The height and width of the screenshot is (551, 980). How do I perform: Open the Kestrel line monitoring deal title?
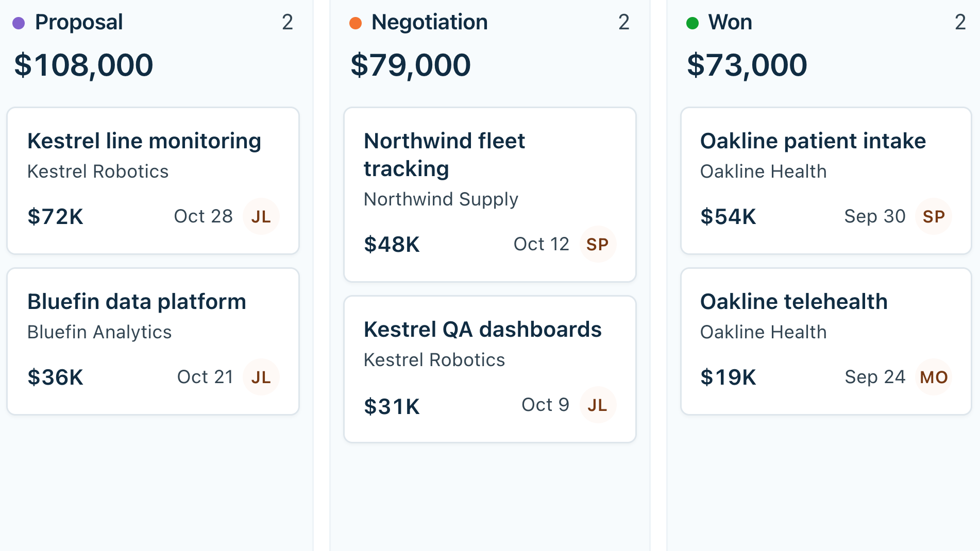144,141
